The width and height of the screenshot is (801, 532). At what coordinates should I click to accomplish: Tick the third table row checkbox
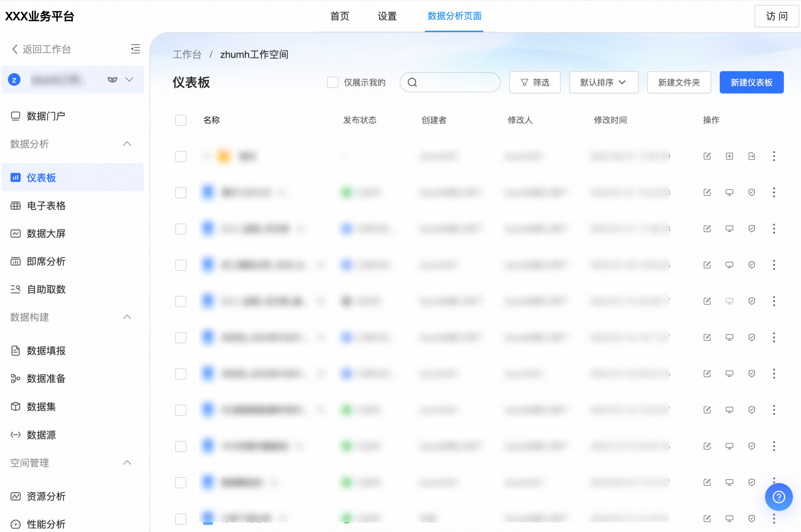[181, 229]
